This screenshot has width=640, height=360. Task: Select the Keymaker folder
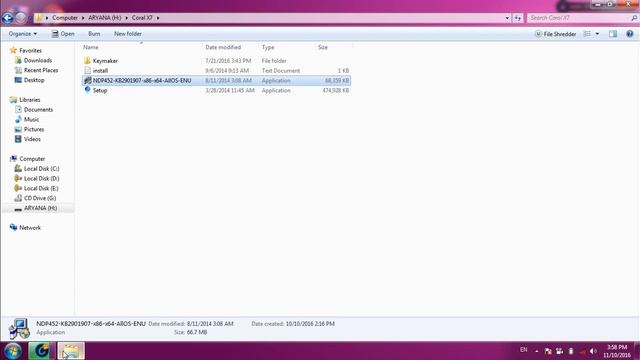point(105,61)
